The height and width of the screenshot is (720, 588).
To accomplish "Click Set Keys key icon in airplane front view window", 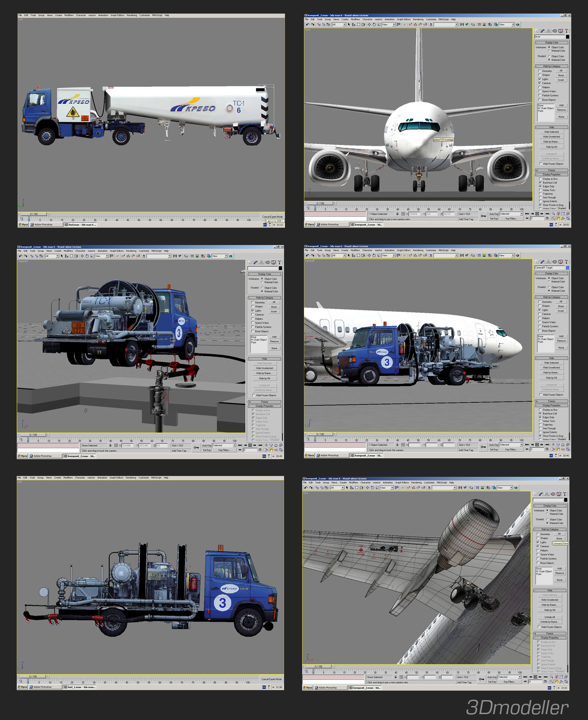I will click(x=484, y=216).
